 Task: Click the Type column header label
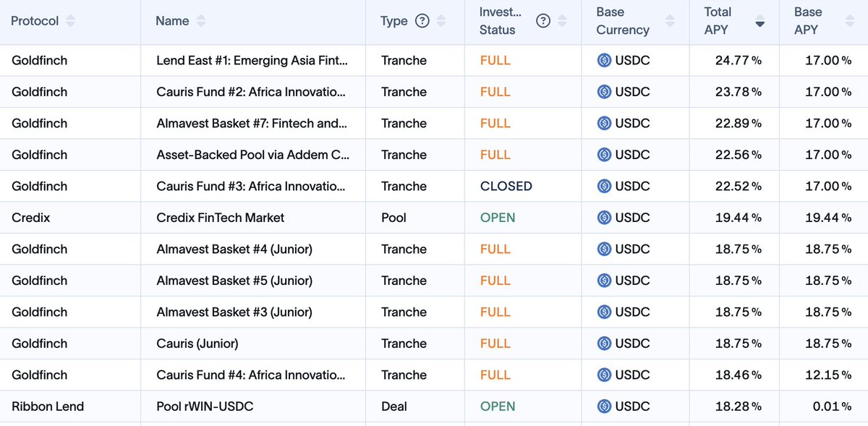pos(394,21)
